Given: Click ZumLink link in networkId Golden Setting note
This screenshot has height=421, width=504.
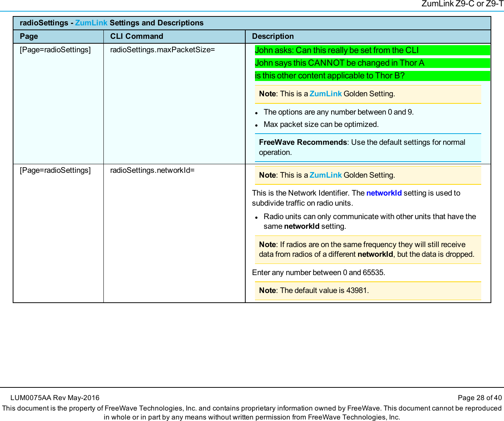Looking at the screenshot, I should (x=326, y=175).
